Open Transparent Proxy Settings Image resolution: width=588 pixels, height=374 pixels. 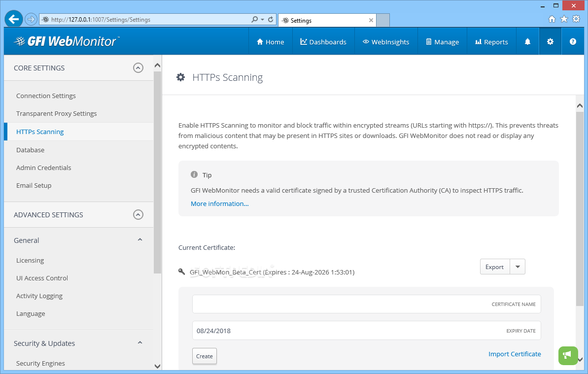(x=56, y=113)
